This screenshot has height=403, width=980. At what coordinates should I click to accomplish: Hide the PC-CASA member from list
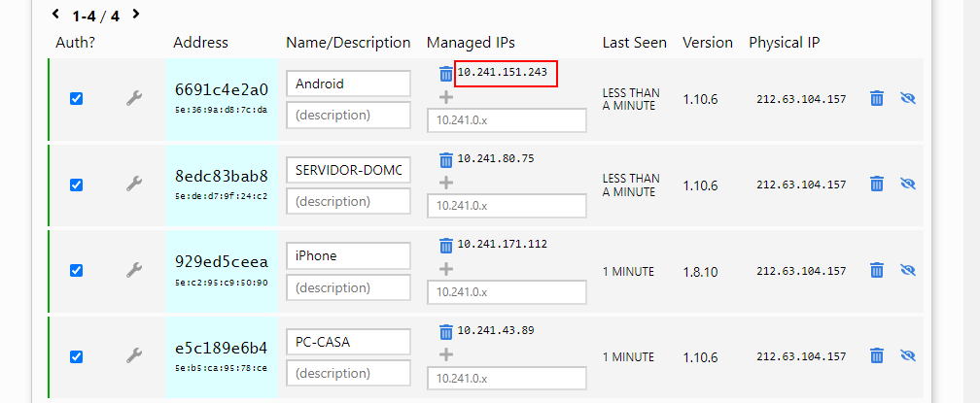(908, 356)
